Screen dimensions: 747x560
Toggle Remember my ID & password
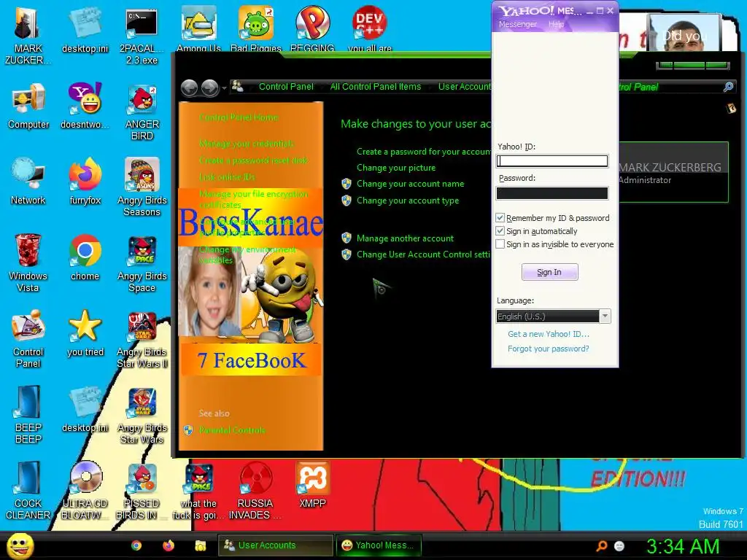point(500,217)
